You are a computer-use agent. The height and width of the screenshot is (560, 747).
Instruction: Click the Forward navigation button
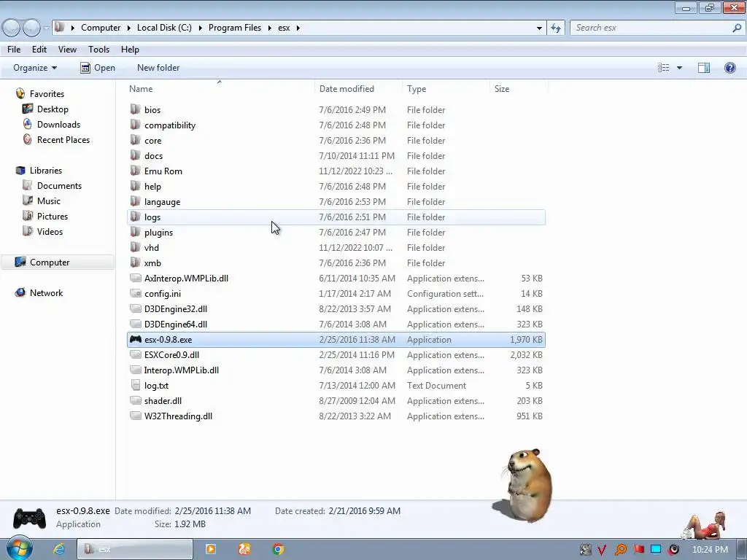click(31, 28)
